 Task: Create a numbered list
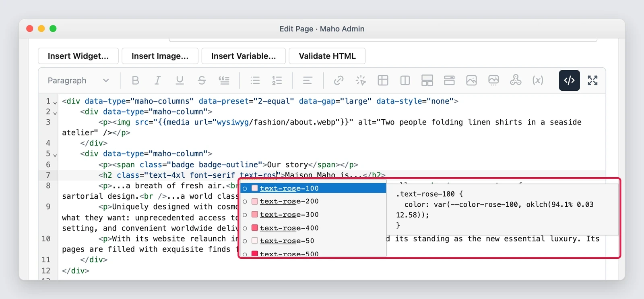pos(277,81)
